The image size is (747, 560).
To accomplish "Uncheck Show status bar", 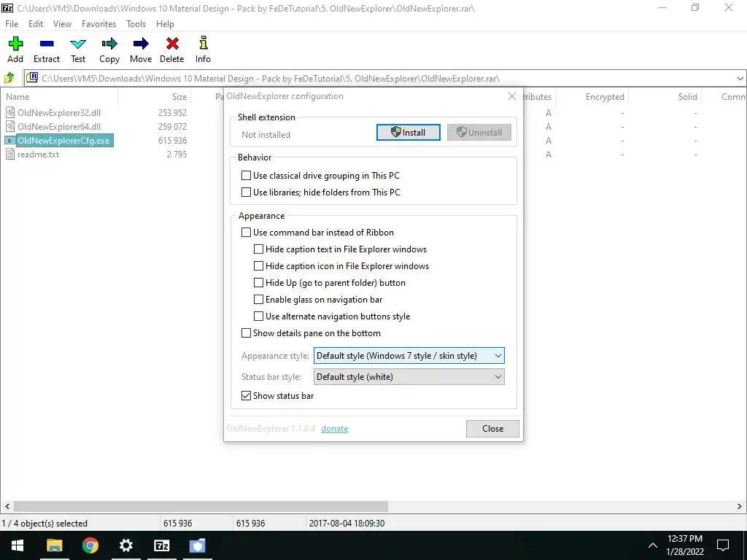I will click(246, 396).
